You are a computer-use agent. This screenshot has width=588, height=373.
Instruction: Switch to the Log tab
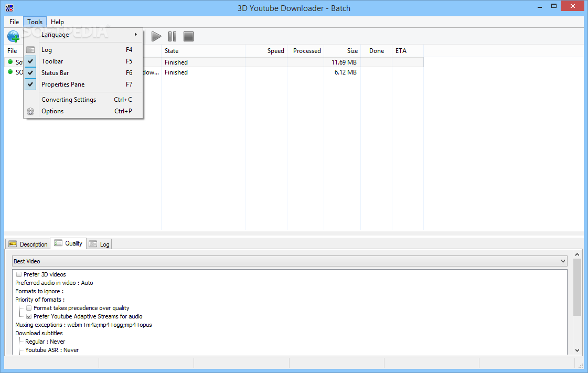99,244
